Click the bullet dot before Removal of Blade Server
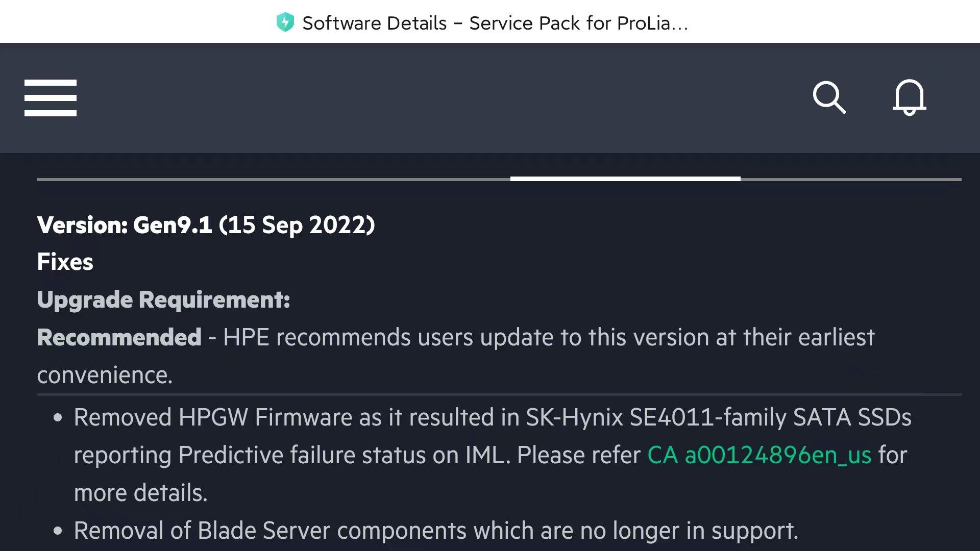980x551 pixels. [x=58, y=531]
